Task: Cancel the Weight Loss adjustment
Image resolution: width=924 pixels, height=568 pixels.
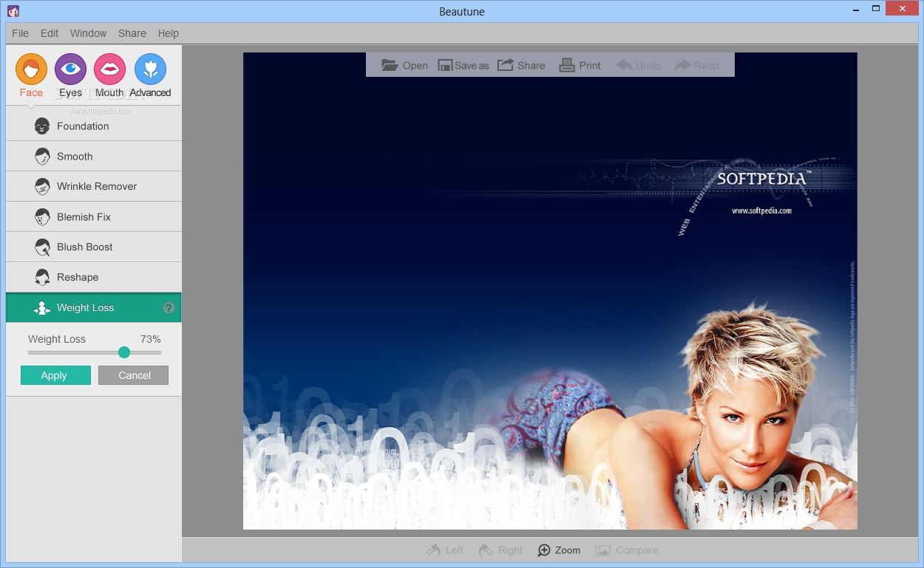Action: click(133, 375)
